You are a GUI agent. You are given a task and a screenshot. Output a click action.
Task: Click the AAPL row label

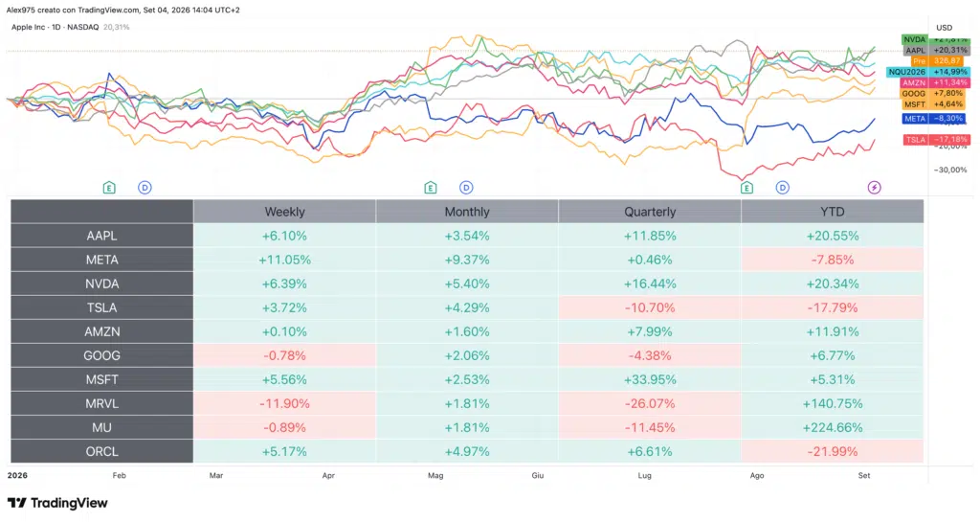[x=101, y=236]
